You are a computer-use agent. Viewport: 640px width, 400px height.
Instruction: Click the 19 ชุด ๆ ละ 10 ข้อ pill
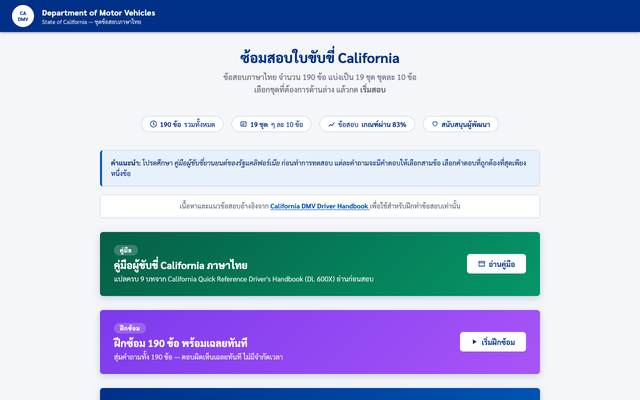(x=271, y=124)
